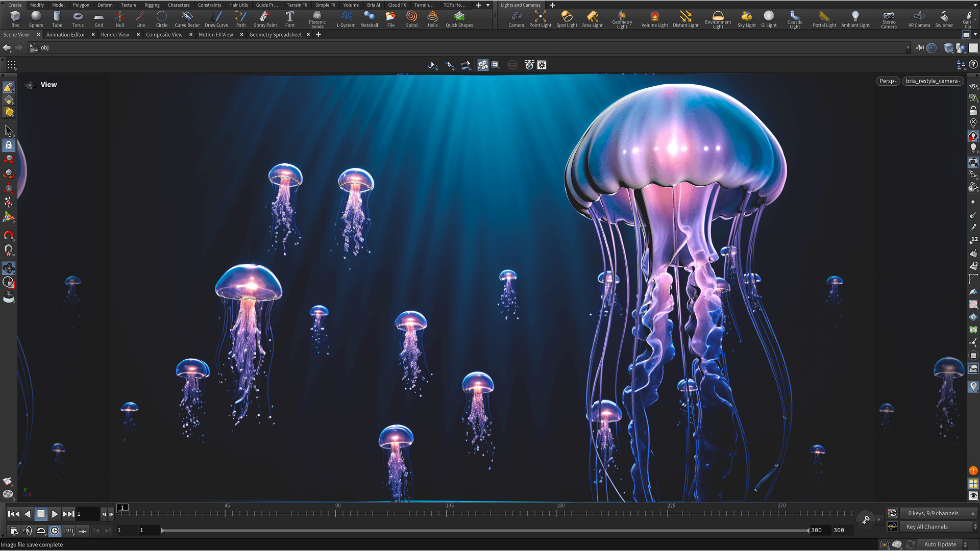The image size is (980, 551).
Task: Open the Bria AI shelf tab
Action: [373, 5]
